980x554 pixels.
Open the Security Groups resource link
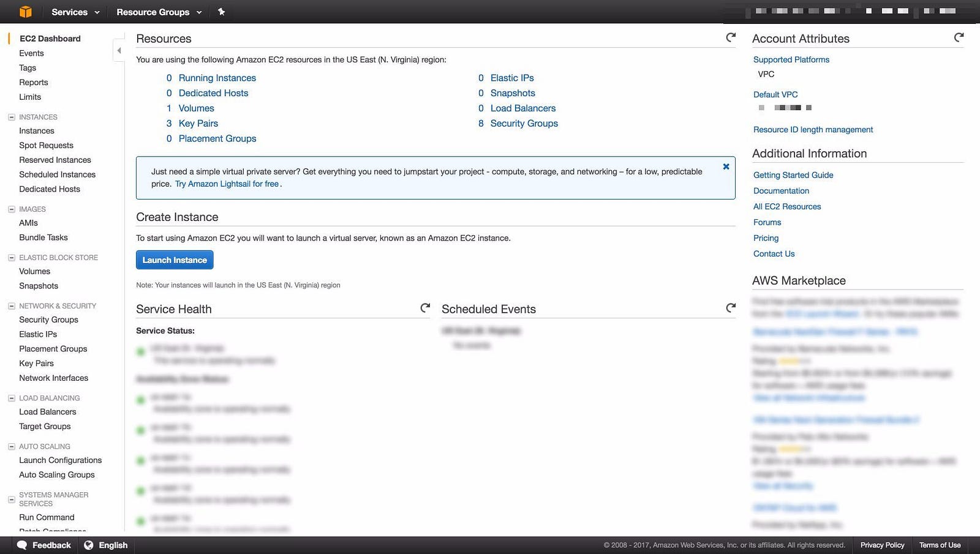coord(524,123)
